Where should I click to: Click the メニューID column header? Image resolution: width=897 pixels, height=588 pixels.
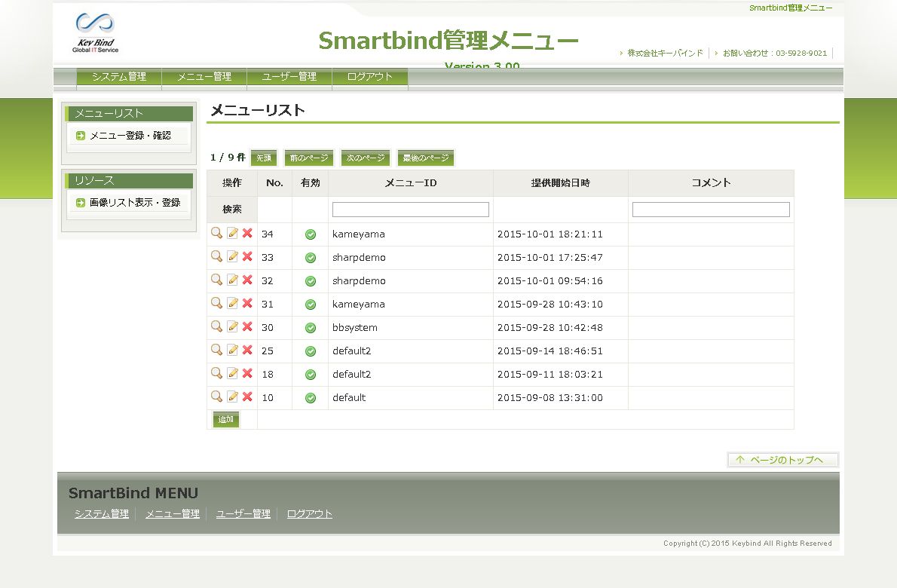pyautogui.click(x=411, y=183)
